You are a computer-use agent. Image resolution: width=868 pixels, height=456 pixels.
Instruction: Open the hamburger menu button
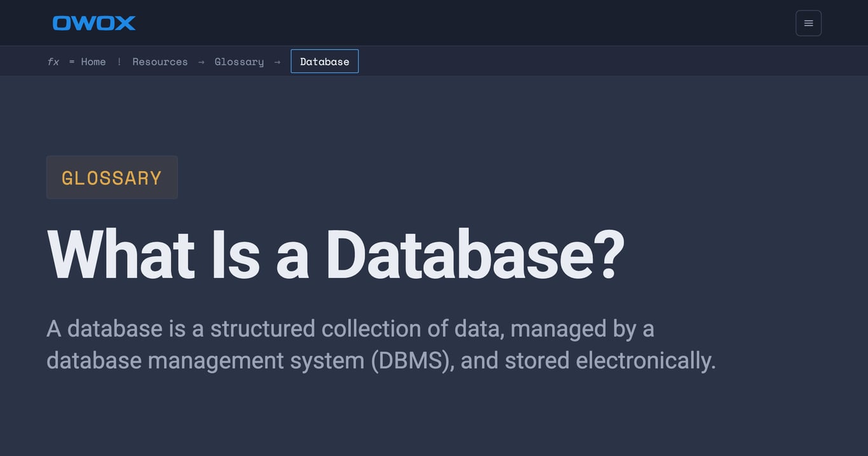pyautogui.click(x=808, y=23)
